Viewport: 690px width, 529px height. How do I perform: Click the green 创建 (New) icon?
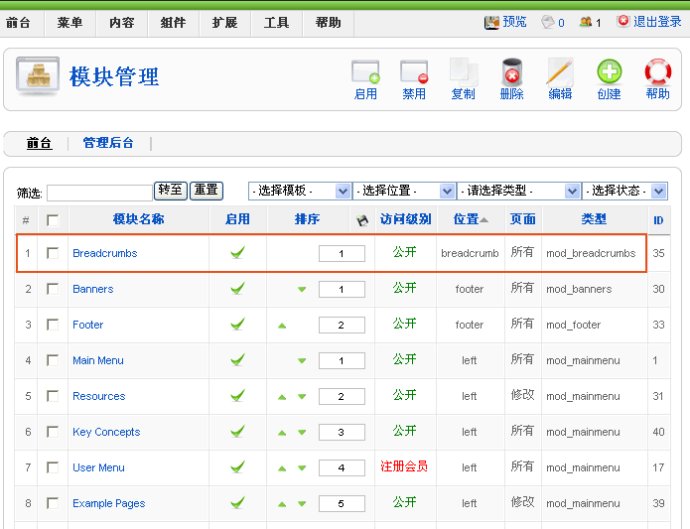point(609,73)
